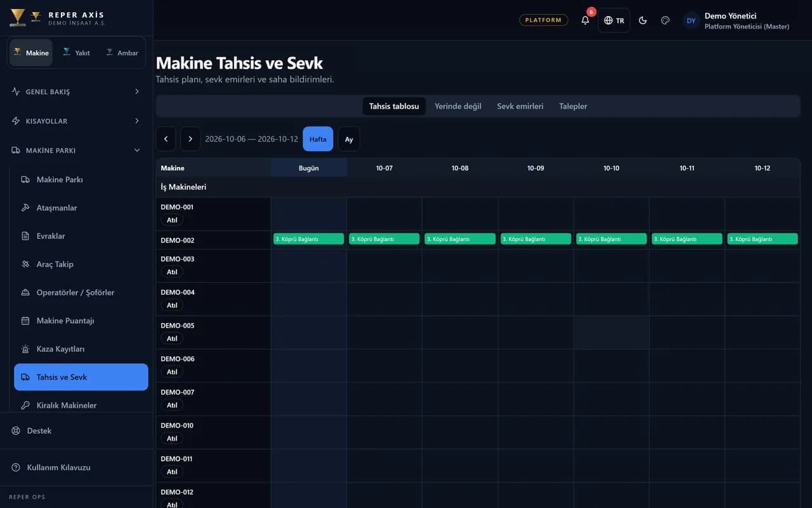Viewport: 812px width, 508px height.
Task: Open the Sevk emirleri tab
Action: [x=520, y=106]
